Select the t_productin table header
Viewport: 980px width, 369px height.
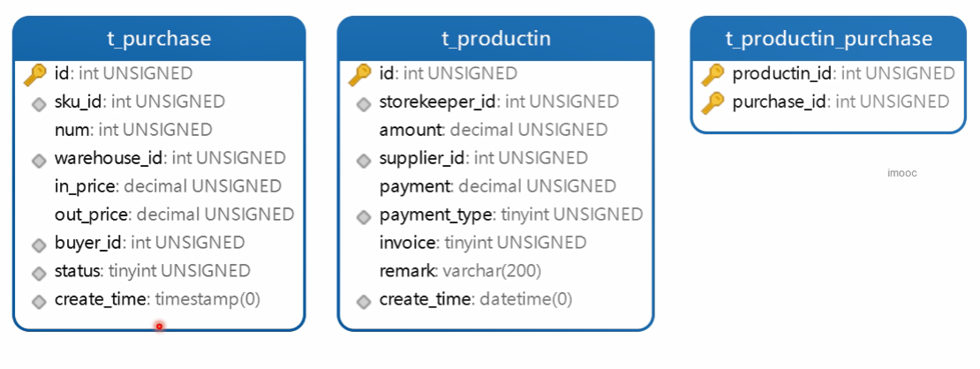tap(495, 39)
